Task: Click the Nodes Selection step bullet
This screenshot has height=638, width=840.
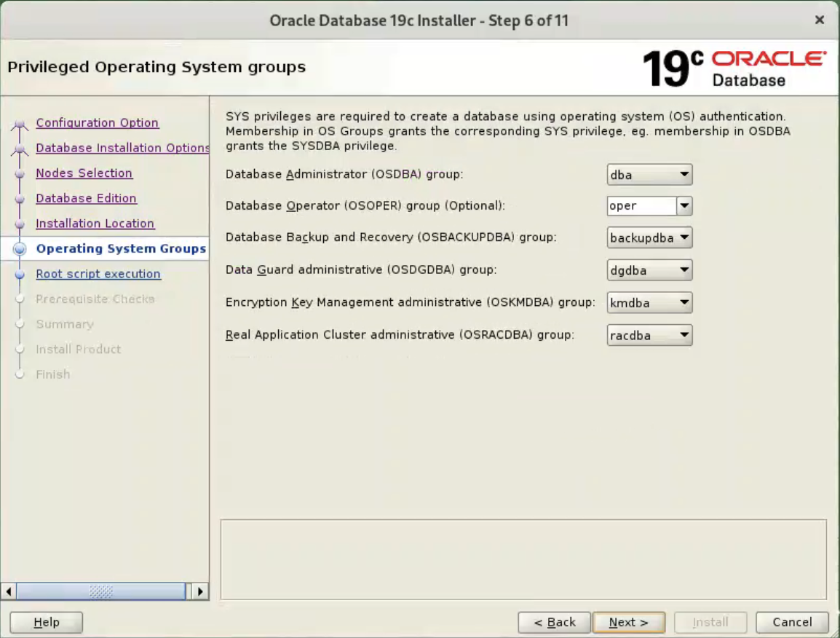Action: pos(20,174)
